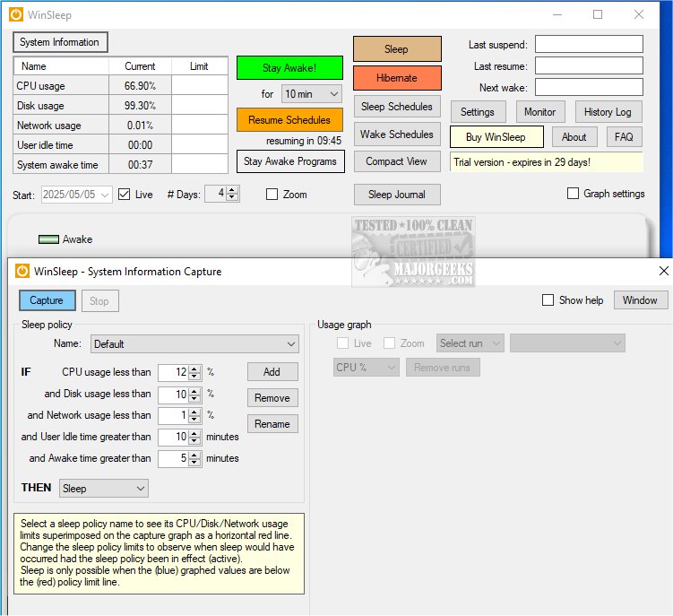Click the Current column header
This screenshot has height=616, width=673.
pos(141,66)
